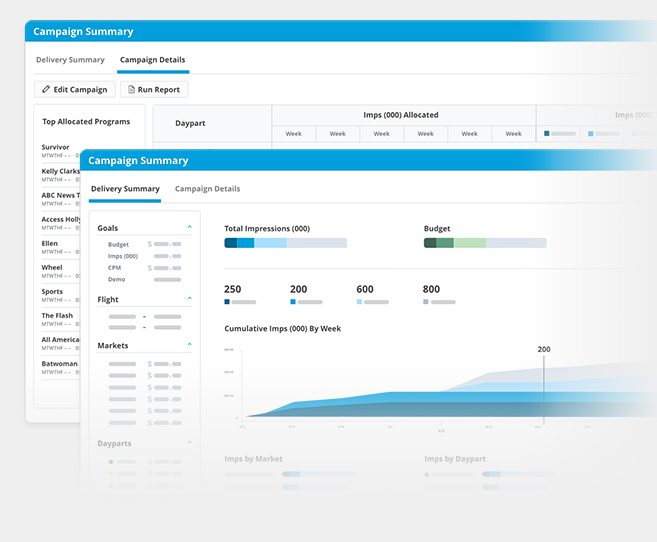The width and height of the screenshot is (657, 542).
Task: Click the Total Impressions progress bar
Action: 285,243
